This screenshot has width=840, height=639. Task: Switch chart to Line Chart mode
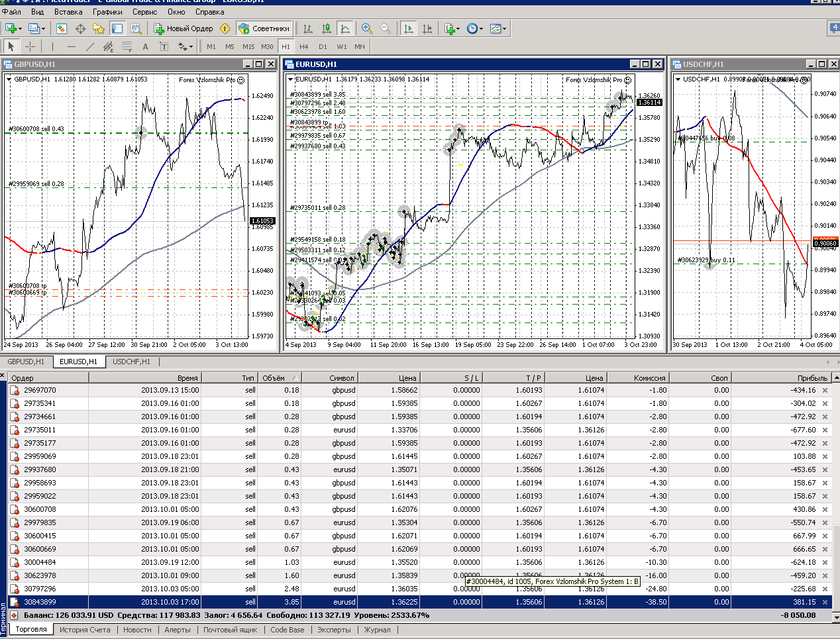pos(345,28)
